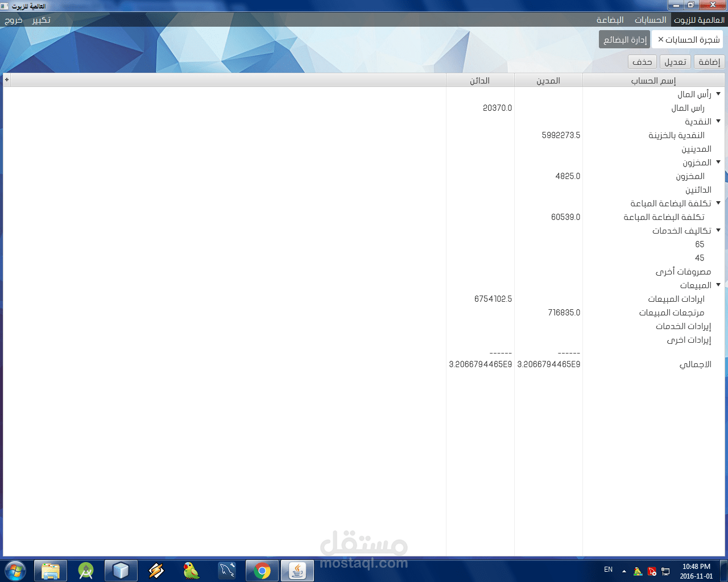The height and width of the screenshot is (582, 728).
Task: Click the credit value 20370.0
Action: (497, 108)
